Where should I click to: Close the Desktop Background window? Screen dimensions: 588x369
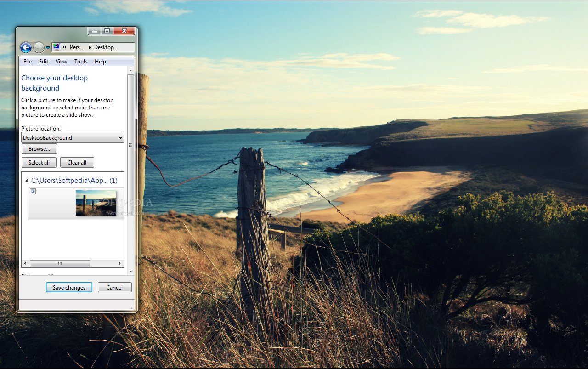(124, 31)
